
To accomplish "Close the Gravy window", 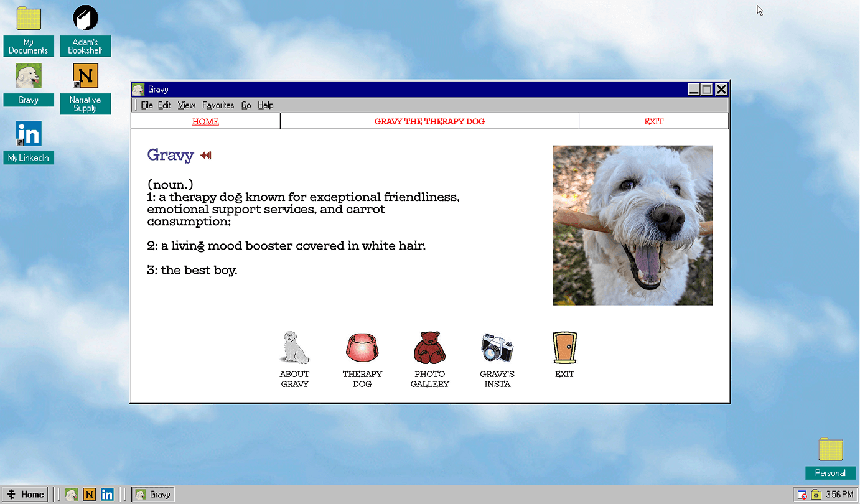I will point(721,90).
